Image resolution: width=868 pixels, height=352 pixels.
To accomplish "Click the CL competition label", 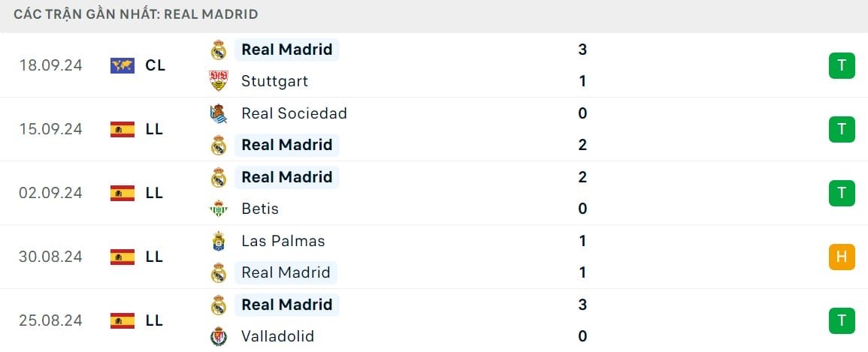I will (x=155, y=65).
